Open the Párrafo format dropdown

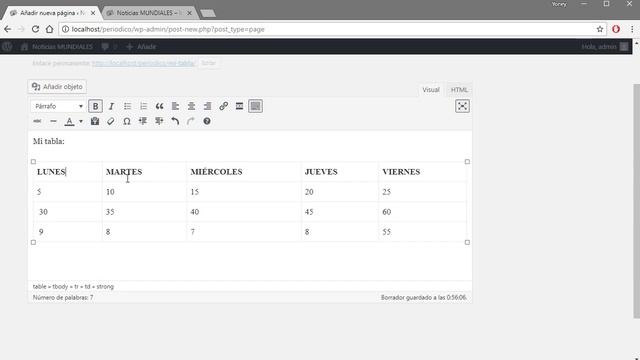pyautogui.click(x=58, y=106)
